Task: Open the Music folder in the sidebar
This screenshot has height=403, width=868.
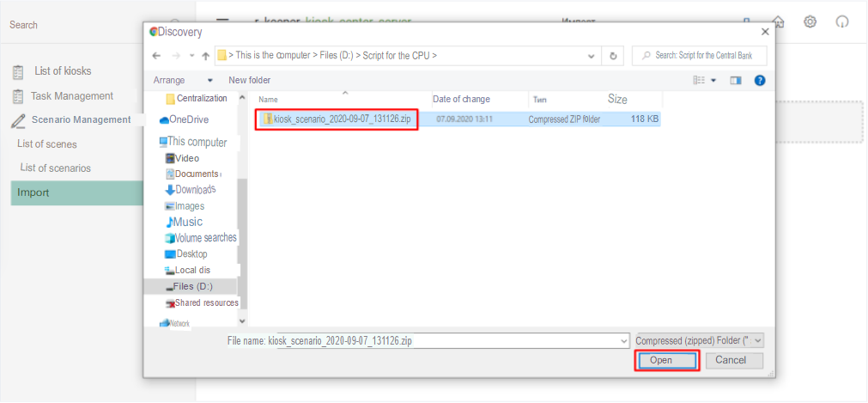Action: [187, 222]
